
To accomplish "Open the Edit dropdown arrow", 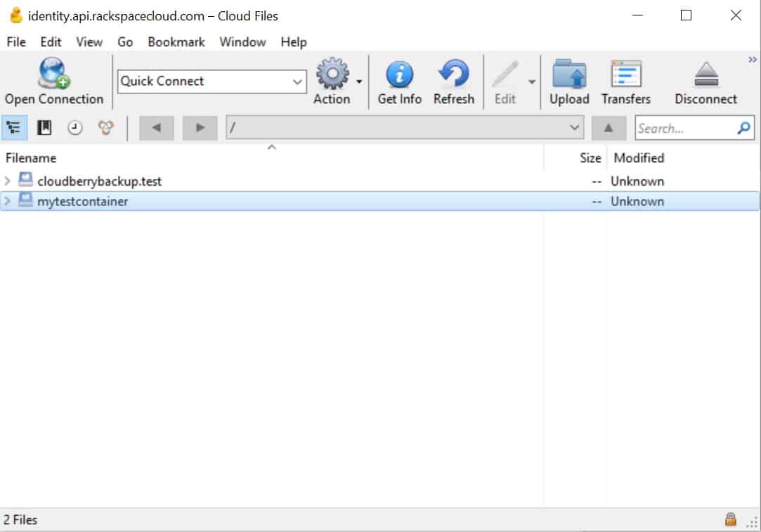I will coord(532,82).
